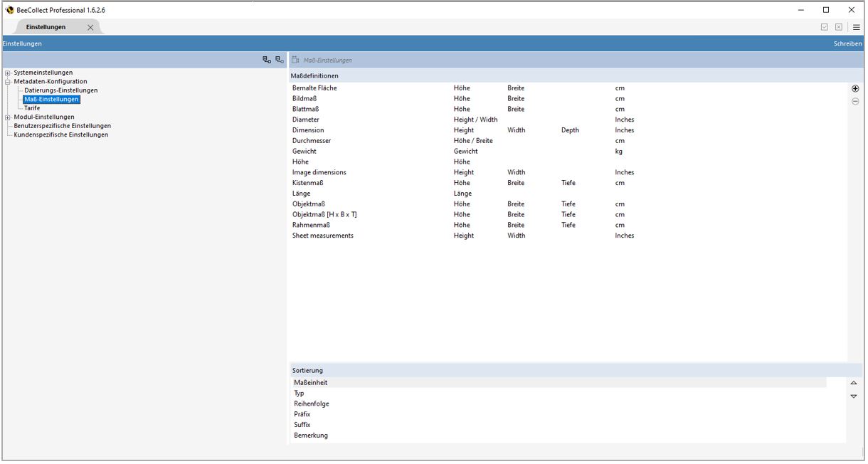Close the Einstellungen tab
Viewport: 868px width, 464px height.
click(x=90, y=27)
